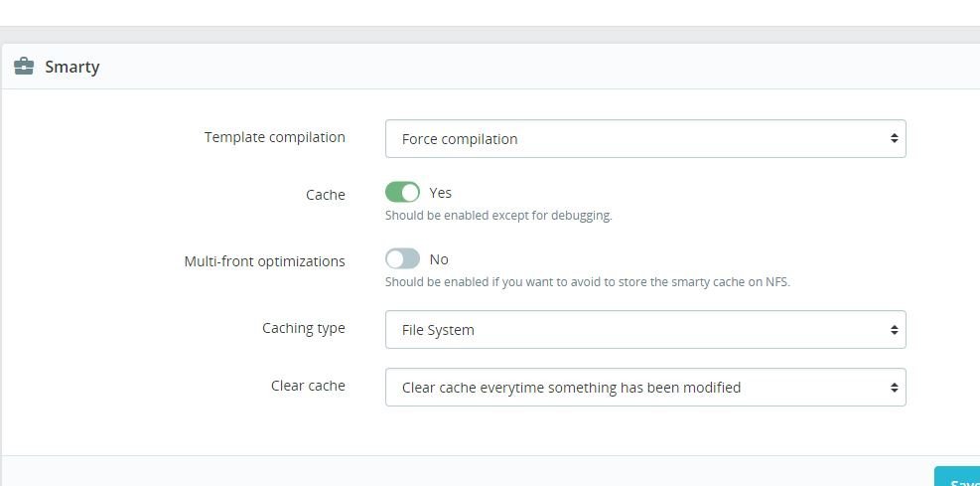Click the Template compilation label
This screenshot has height=486, width=980.
coord(274,137)
